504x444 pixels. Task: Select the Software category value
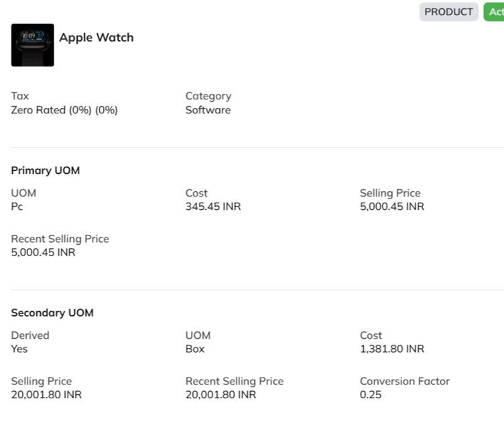pyautogui.click(x=208, y=110)
